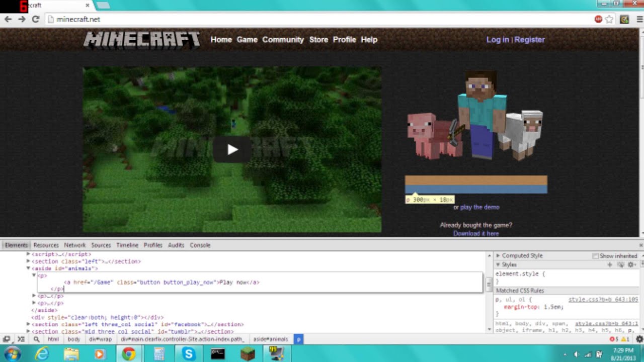Select an element with the magnifier icon
This screenshot has height=362, width=644.
tap(36, 339)
